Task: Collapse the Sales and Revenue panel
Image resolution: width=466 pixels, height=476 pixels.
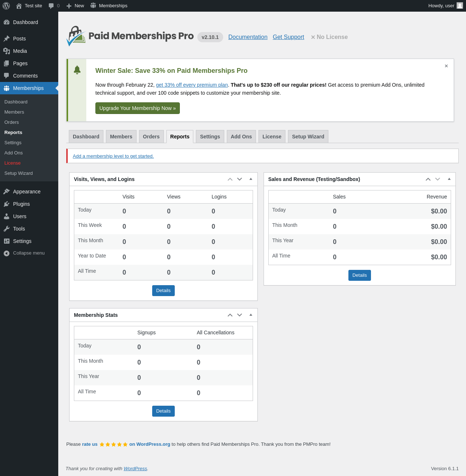Action: click(449, 179)
